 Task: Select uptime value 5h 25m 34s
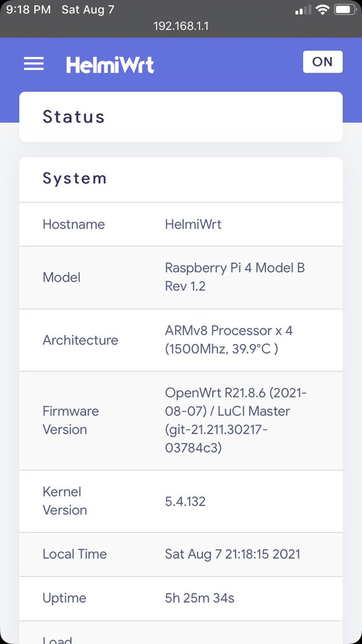point(200,598)
